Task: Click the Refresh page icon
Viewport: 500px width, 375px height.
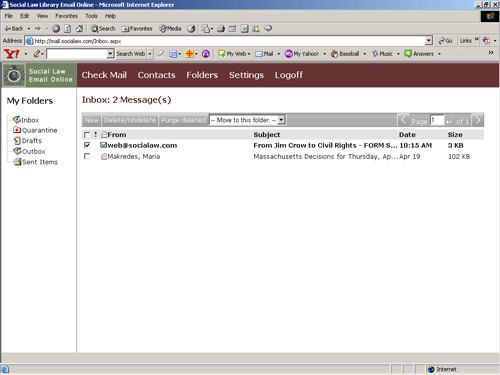Action: (x=68, y=29)
